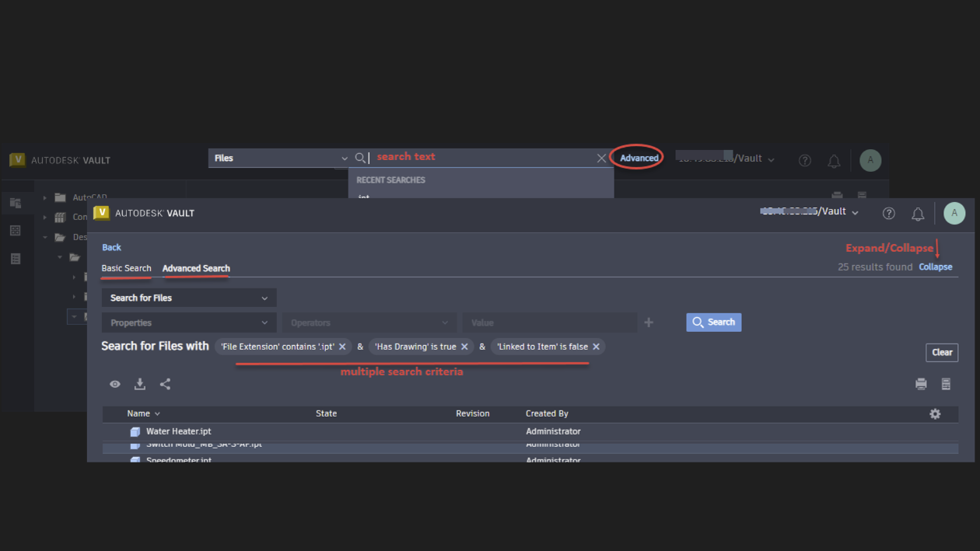Screen dimensions: 980x551
Task: Open the user avatar menu in front window
Action: pos(954,213)
